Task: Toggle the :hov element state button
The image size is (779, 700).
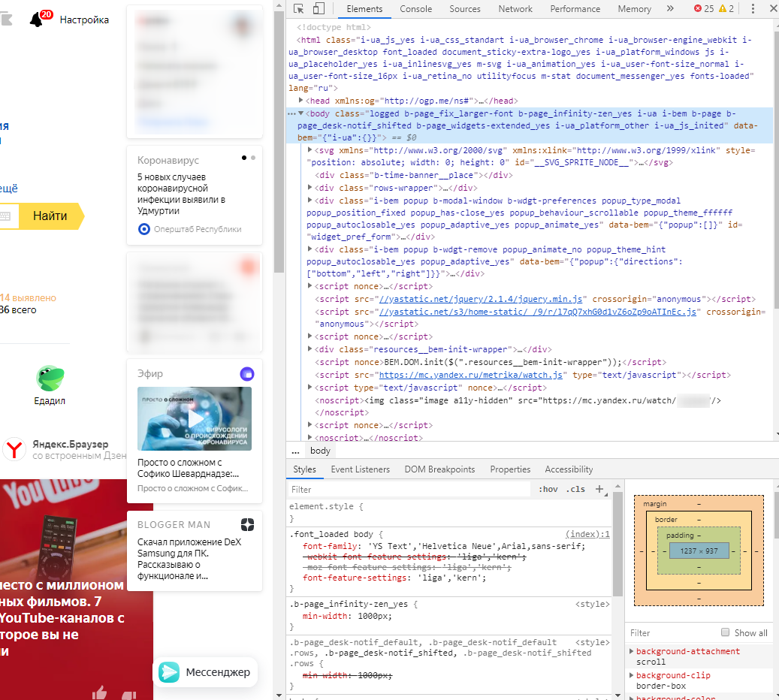Action: pos(548,490)
